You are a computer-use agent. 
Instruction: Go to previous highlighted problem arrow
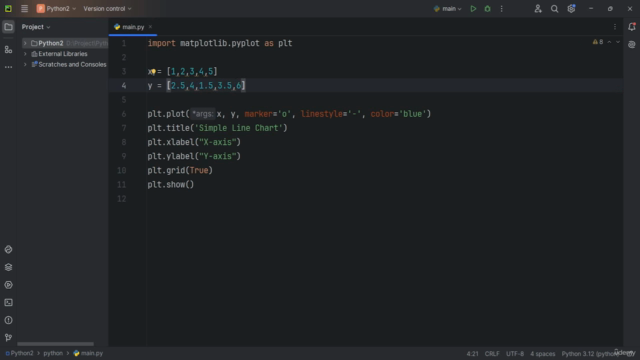pyautogui.click(x=609, y=42)
